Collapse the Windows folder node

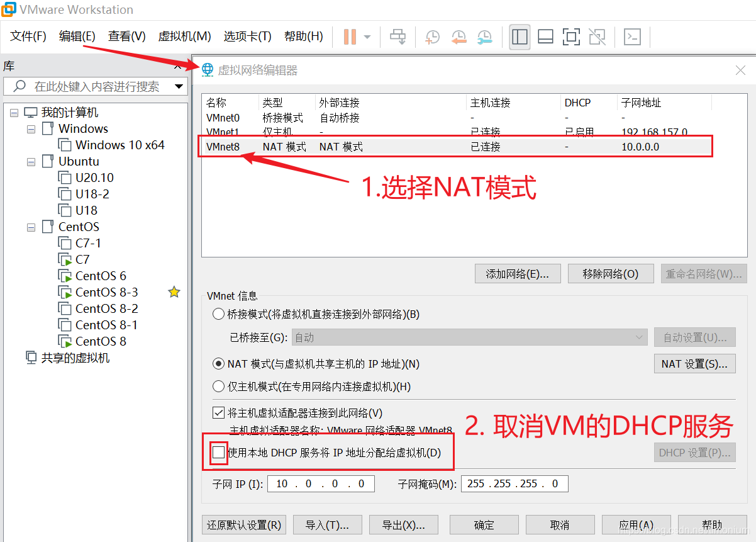click(x=31, y=129)
